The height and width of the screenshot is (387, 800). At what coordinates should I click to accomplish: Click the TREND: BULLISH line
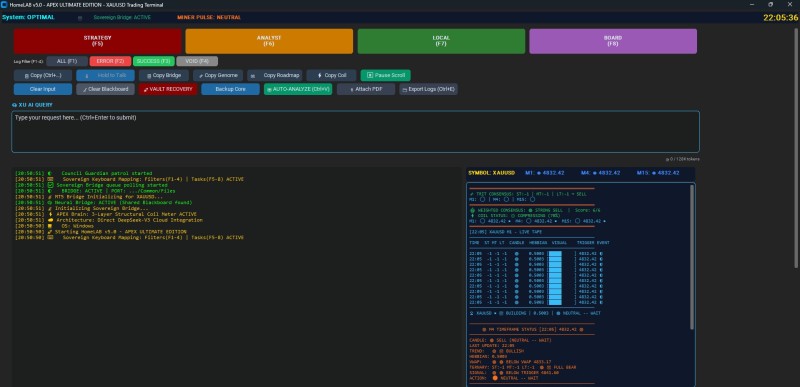[496, 351]
